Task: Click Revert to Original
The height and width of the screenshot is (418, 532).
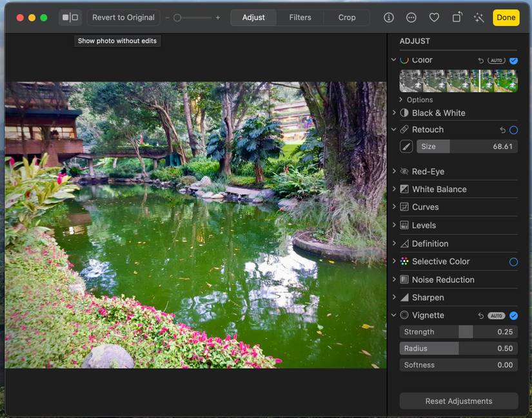Action: point(124,17)
